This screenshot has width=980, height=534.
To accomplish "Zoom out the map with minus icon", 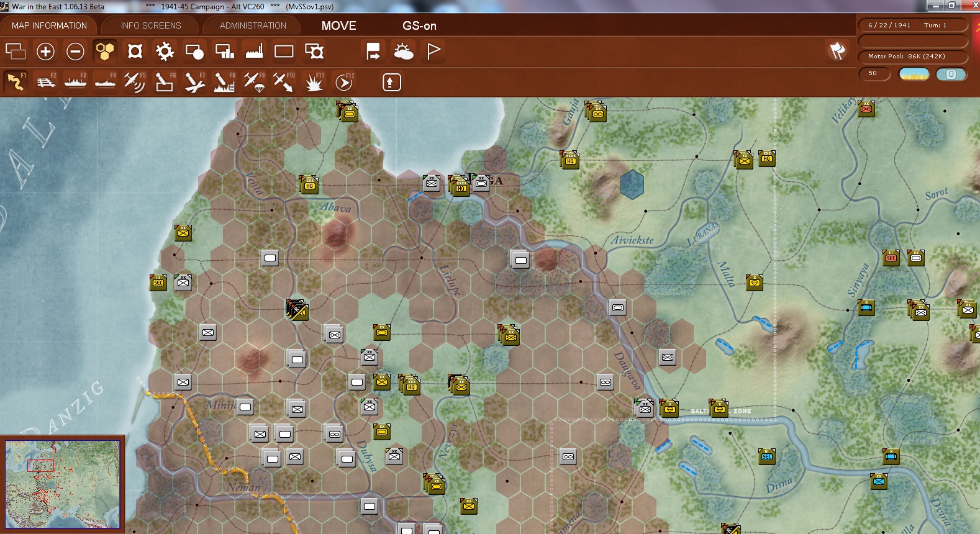I will [75, 51].
